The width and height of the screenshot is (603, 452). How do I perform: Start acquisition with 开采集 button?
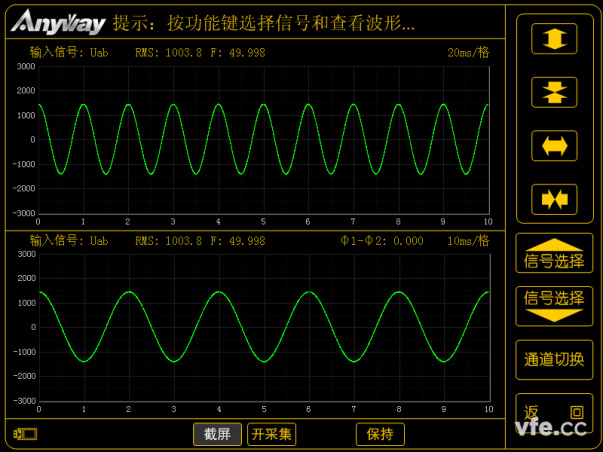click(x=272, y=434)
